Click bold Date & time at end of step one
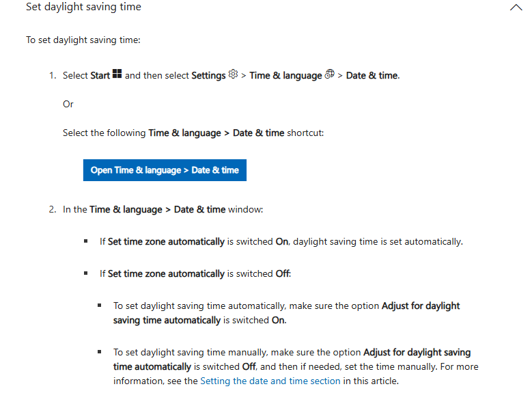This screenshot has height=406, width=532. [x=372, y=75]
